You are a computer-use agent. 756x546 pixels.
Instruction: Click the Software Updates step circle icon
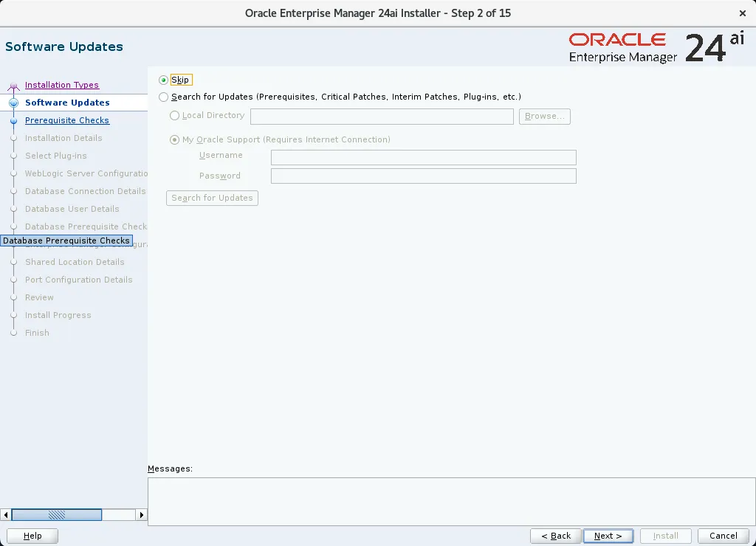pyautogui.click(x=13, y=103)
